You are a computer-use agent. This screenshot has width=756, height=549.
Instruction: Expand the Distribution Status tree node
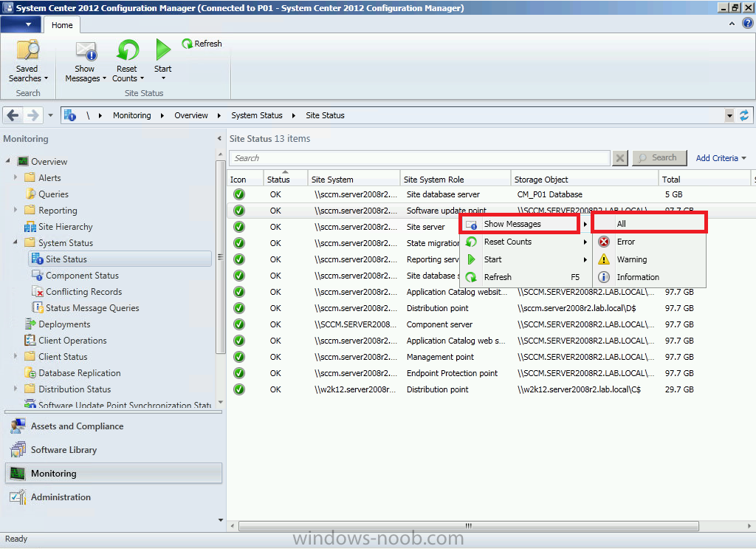coord(16,389)
